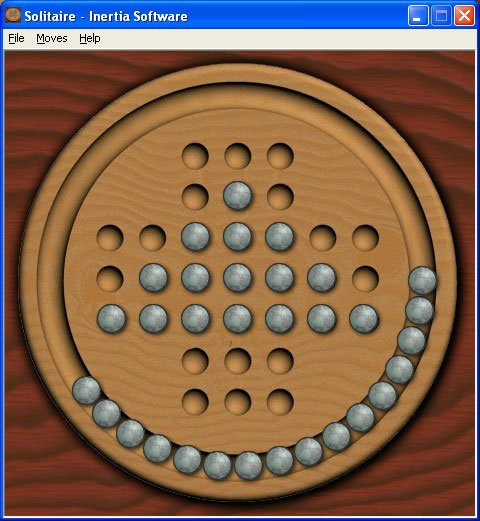Click the right-end empty hole in the fourth row
The width and height of the screenshot is (480, 521).
[x=365, y=279]
